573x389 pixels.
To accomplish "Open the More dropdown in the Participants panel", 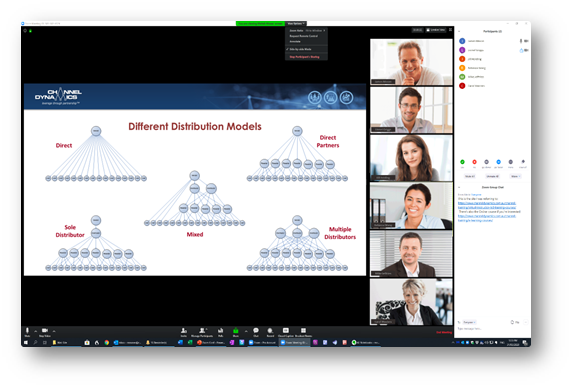I will 515,176.
